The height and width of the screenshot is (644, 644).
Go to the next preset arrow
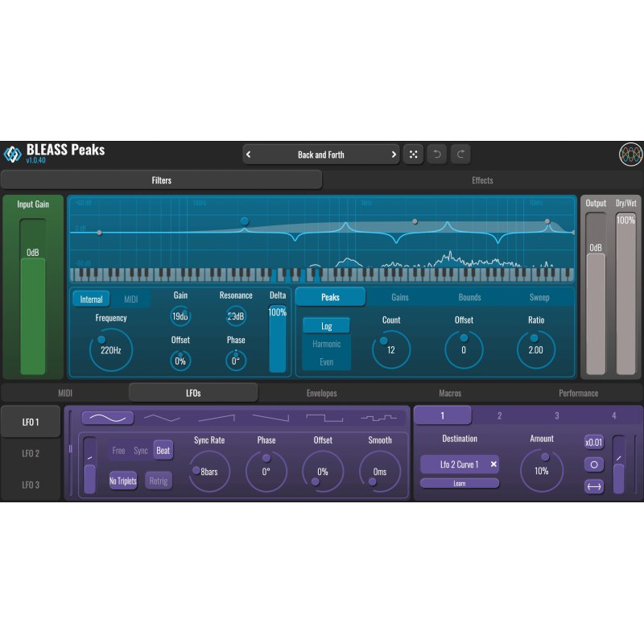point(394,155)
